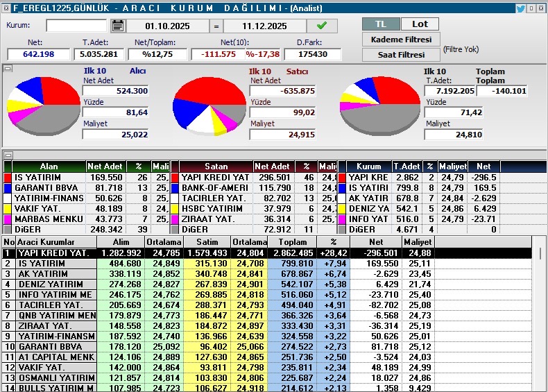This screenshot has height=392, width=548.
Task: Switch display mode to Lot
Action: tap(420, 24)
